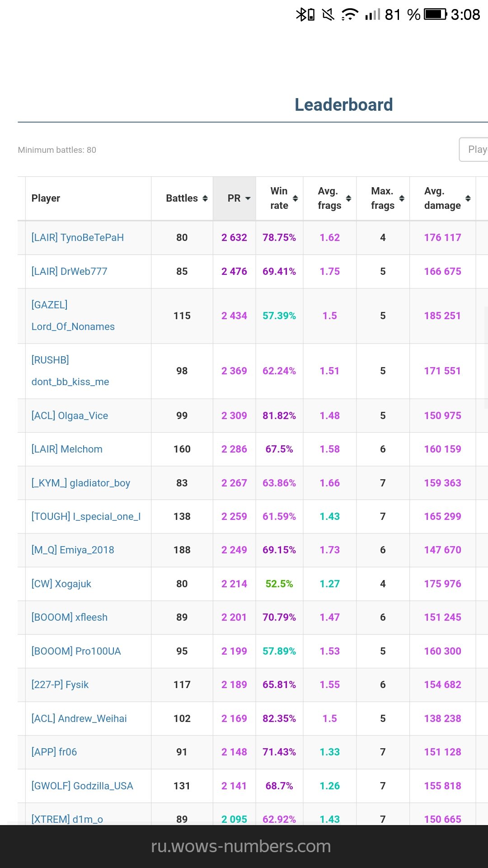Sort by Avg. frags header
Screen dimensions: 488x868
coord(330,198)
